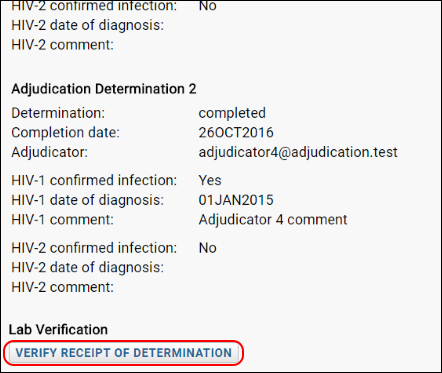Click the HIV-1 comment label
Image resolution: width=442 pixels, height=373 pixels.
[62, 220]
